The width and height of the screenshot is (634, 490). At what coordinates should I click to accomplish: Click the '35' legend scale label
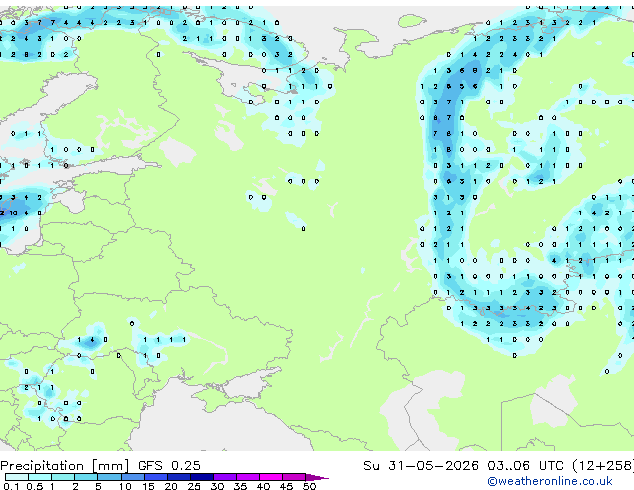(x=240, y=486)
